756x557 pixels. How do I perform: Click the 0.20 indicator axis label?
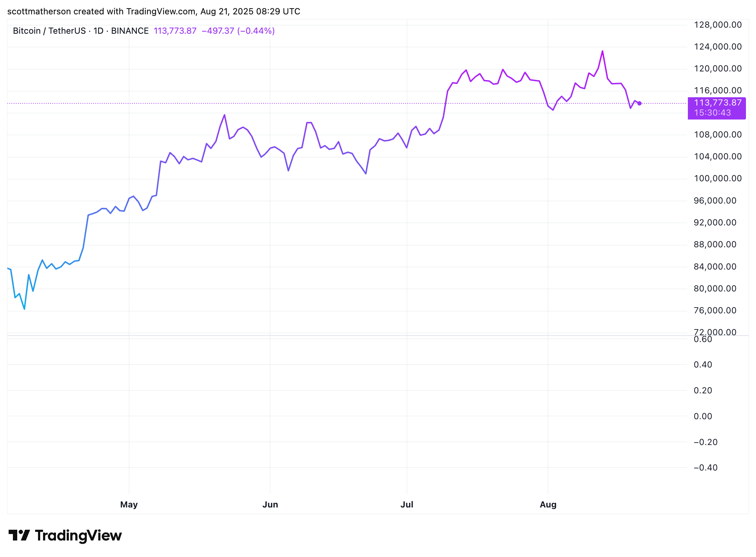coord(703,390)
